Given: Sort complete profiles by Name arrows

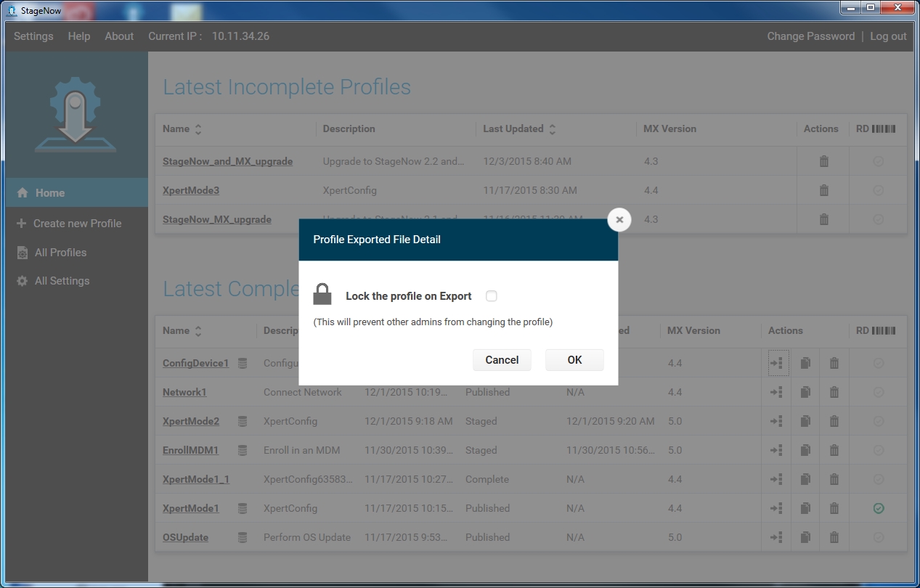Looking at the screenshot, I should coord(198,331).
